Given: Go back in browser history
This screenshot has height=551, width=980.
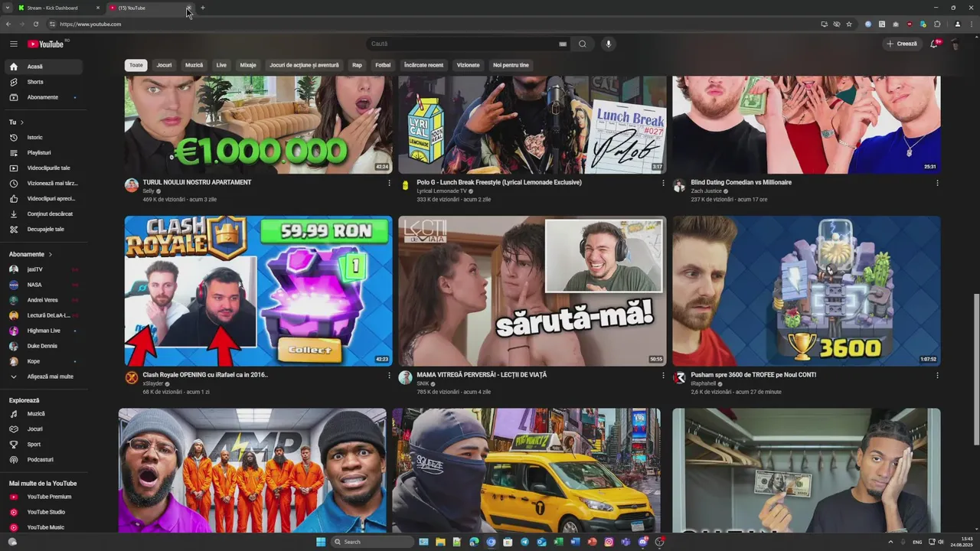Looking at the screenshot, I should point(8,24).
